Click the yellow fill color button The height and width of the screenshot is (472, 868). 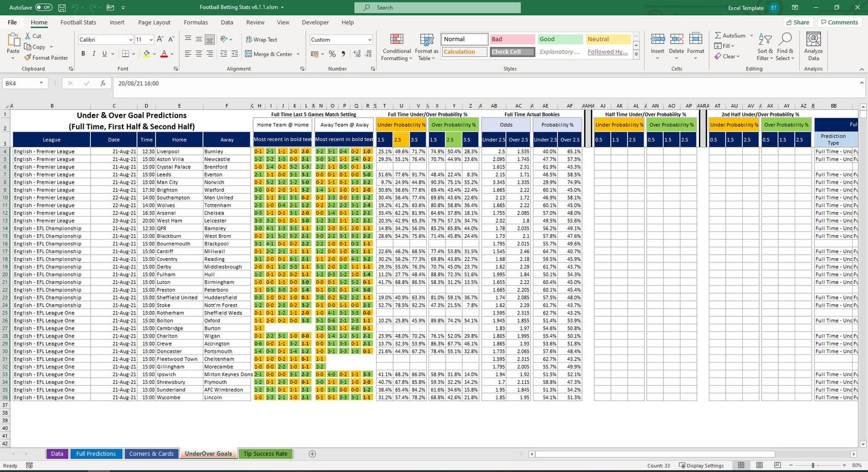(x=146, y=54)
